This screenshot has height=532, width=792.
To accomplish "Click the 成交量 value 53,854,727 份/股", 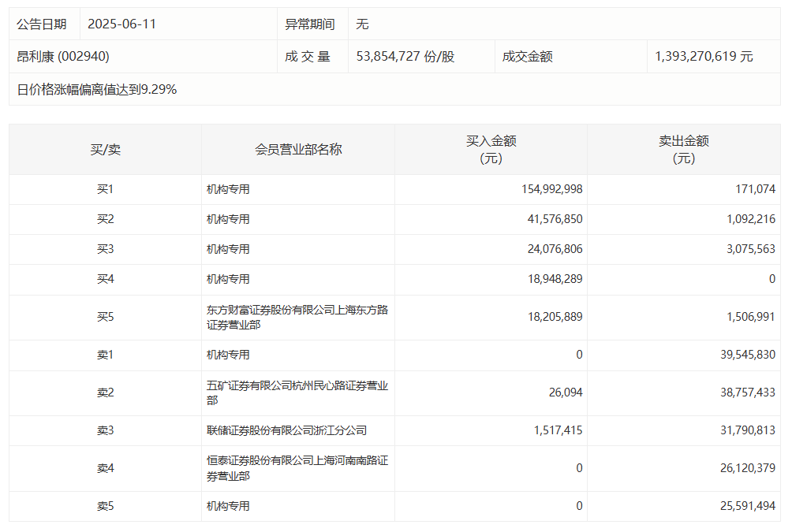I will 405,57.
